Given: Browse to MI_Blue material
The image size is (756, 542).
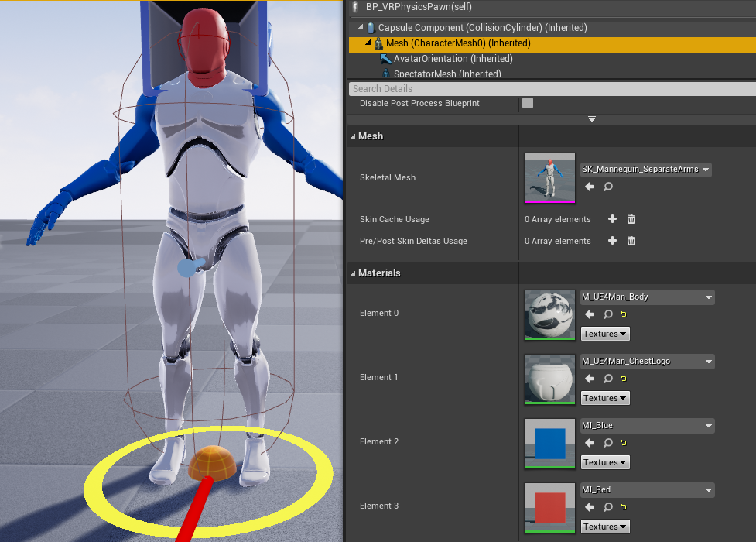Looking at the screenshot, I should point(608,443).
